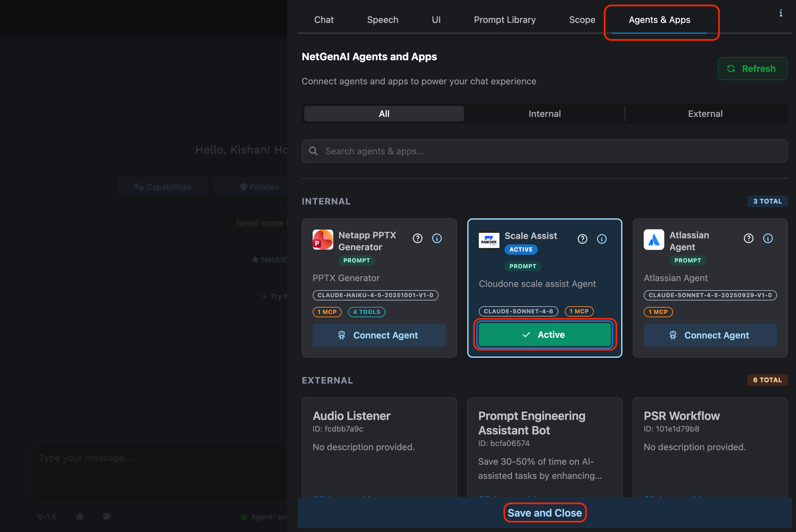Click the Active button on Scale Assist
This screenshot has width=796, height=532.
coord(544,335)
